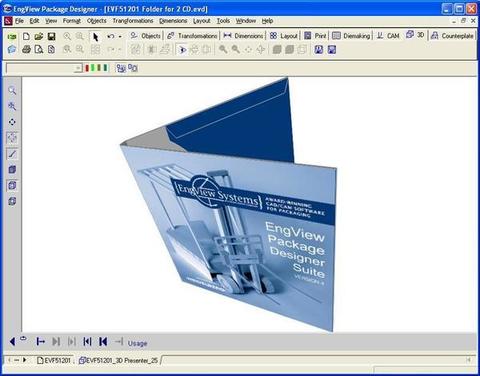Open the Transformations menu
Viewport: 480px width, 376px height.
tap(133, 21)
